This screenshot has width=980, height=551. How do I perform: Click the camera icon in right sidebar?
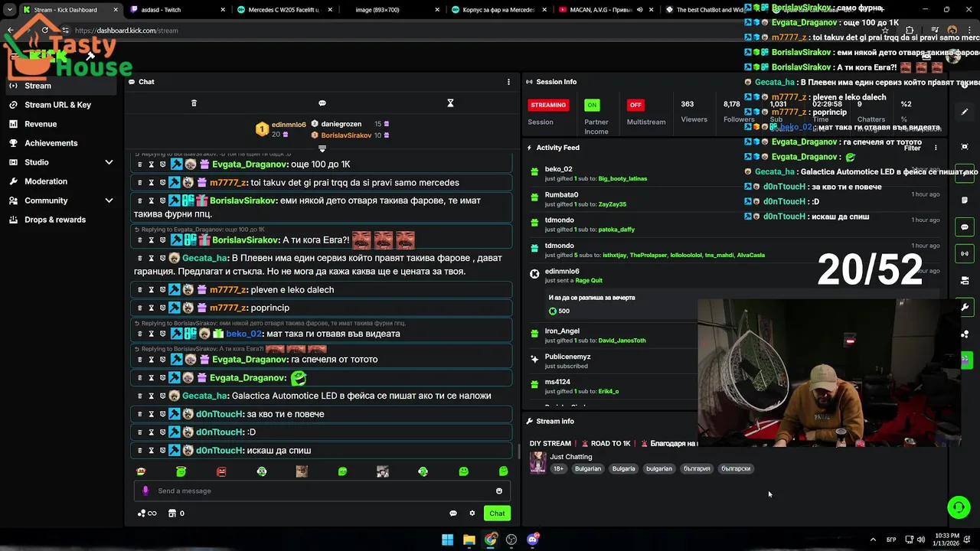click(x=965, y=281)
